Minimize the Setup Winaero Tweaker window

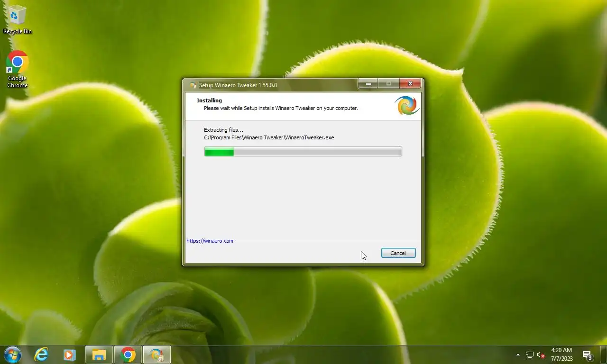368,84
